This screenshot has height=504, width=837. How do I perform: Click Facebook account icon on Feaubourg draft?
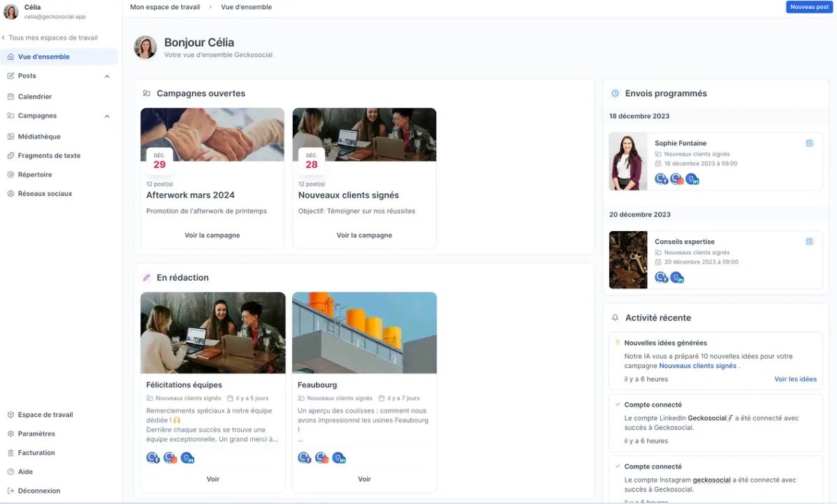[x=305, y=458]
